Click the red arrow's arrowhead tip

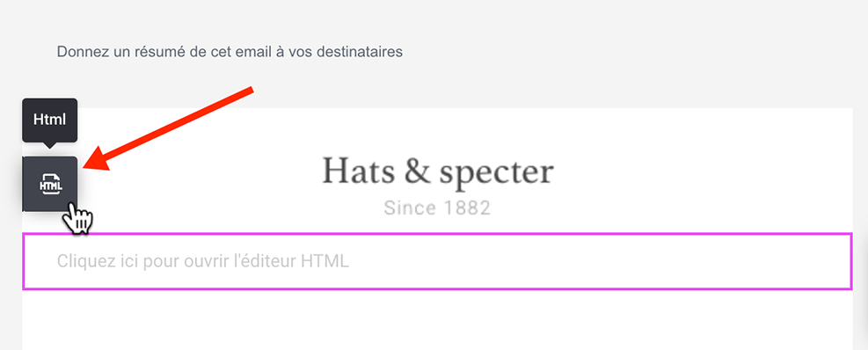click(87, 163)
